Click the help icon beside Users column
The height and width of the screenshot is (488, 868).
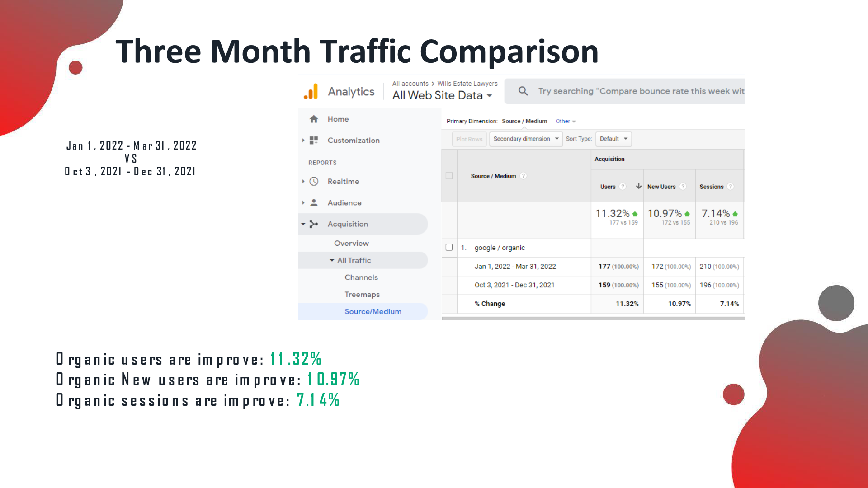[x=623, y=186]
